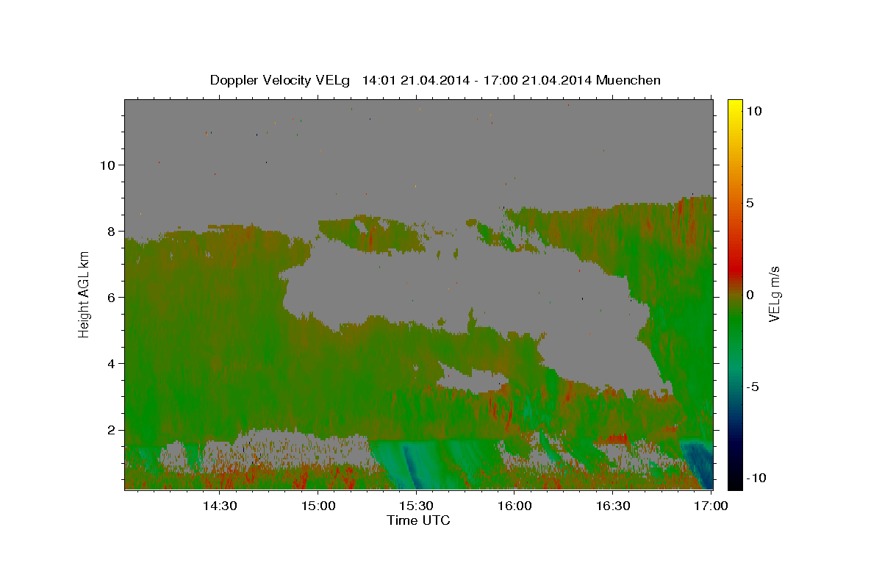The height and width of the screenshot is (588, 882).
Task: Click the 'Height AGL km' axis label
Action: click(x=85, y=294)
